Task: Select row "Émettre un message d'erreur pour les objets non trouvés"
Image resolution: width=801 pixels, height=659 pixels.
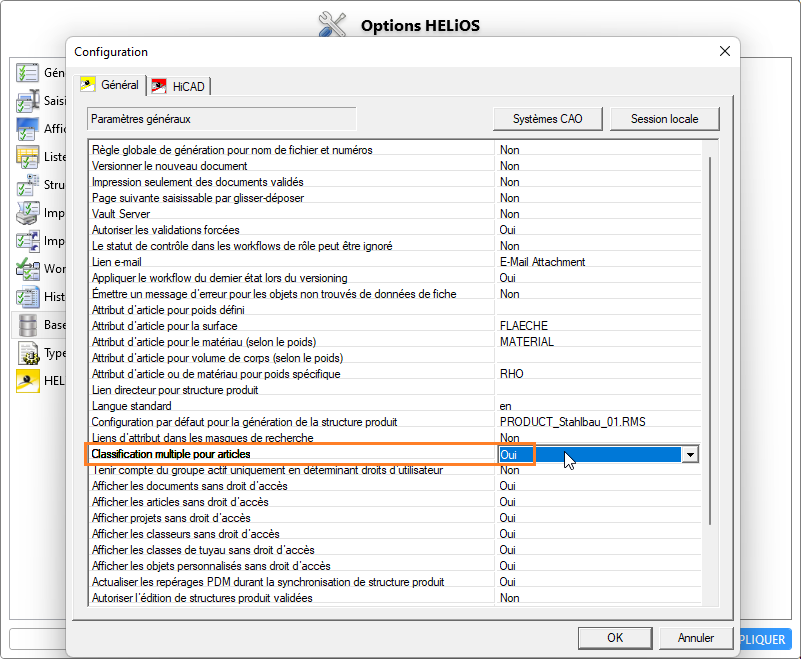Action: [x=394, y=294]
